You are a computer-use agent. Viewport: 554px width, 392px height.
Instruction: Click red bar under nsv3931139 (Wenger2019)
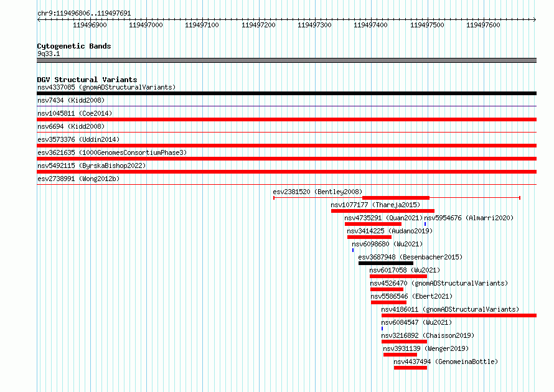tap(400, 355)
